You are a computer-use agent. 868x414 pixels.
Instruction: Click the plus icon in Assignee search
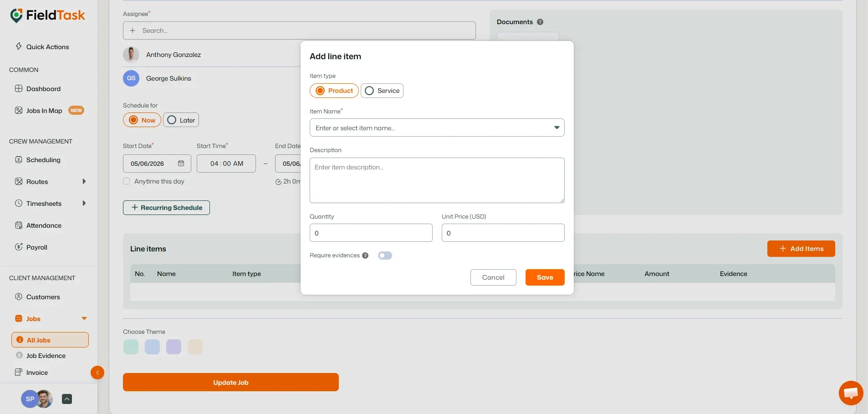click(133, 31)
